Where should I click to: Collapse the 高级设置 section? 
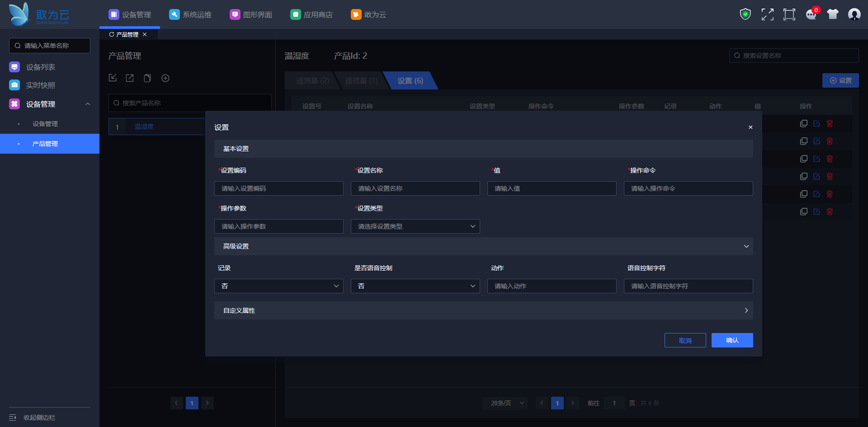tap(746, 246)
